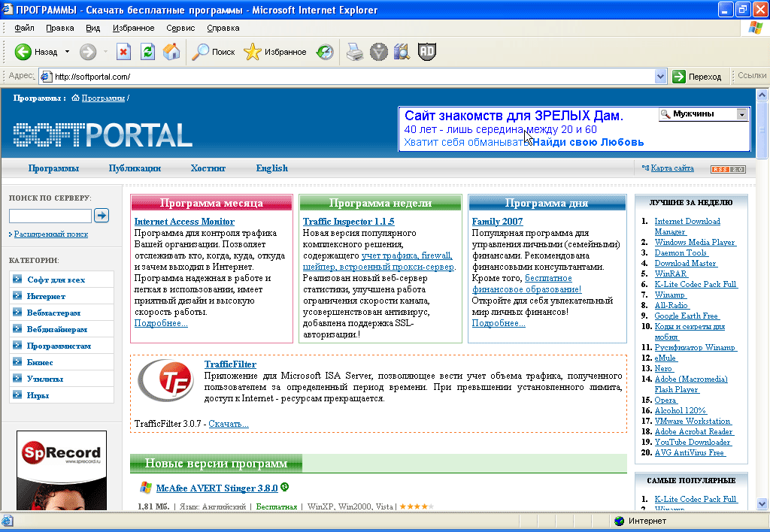Click inside the server search input field

(x=50, y=216)
